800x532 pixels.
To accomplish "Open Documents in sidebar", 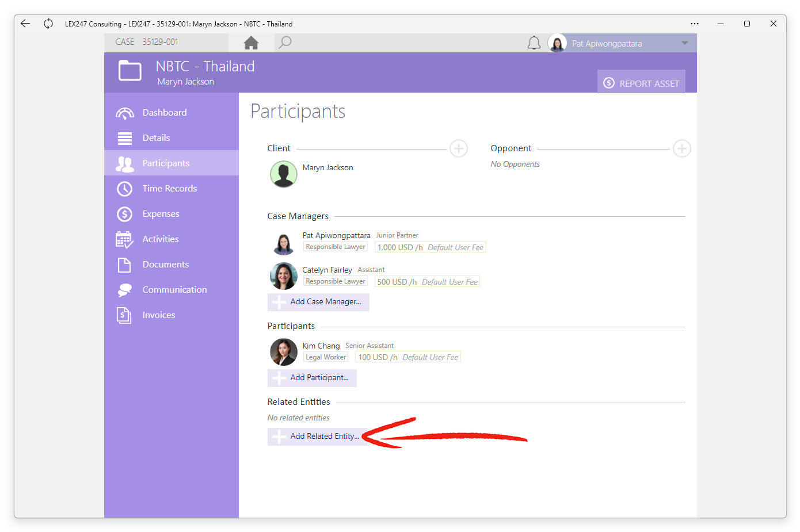I will point(172,264).
